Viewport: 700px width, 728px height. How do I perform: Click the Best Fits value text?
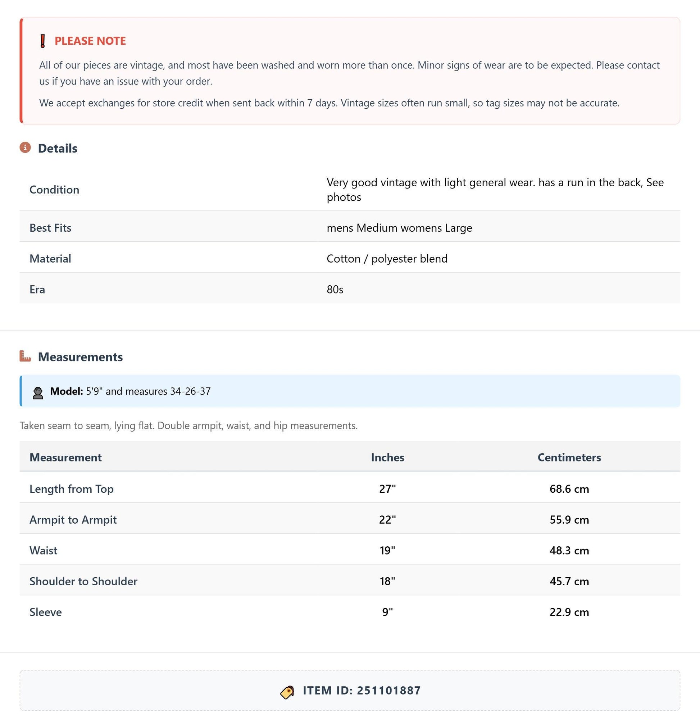(x=399, y=228)
